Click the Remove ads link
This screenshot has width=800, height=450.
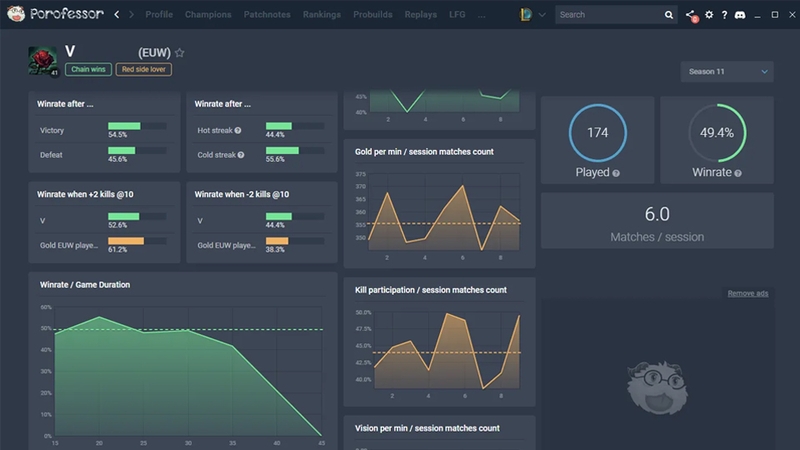(747, 293)
